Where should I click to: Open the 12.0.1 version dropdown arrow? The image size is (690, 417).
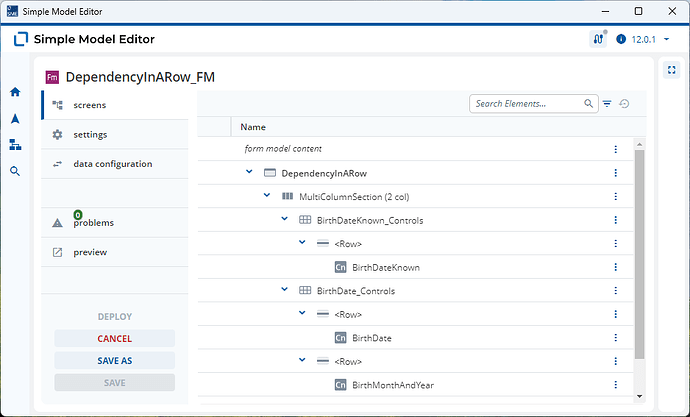pyautogui.click(x=667, y=39)
